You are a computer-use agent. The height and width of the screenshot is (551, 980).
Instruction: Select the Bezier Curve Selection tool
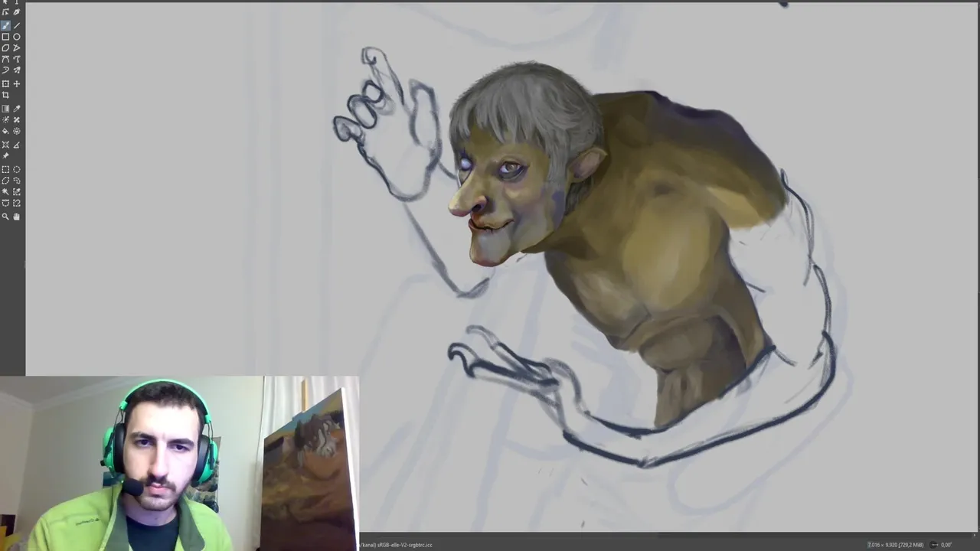(5, 203)
